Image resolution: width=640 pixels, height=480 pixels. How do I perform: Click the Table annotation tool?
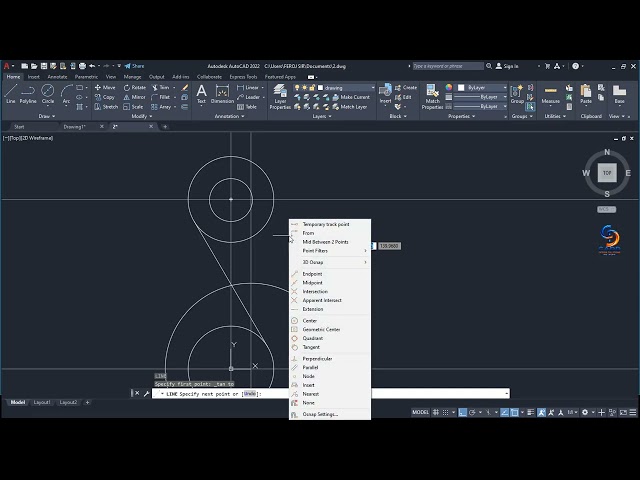coord(247,107)
